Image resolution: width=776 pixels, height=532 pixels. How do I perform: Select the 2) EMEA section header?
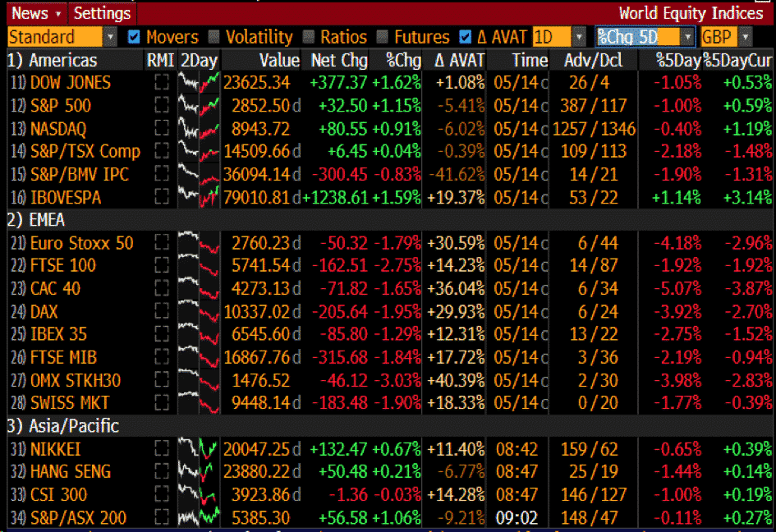[x=36, y=220]
